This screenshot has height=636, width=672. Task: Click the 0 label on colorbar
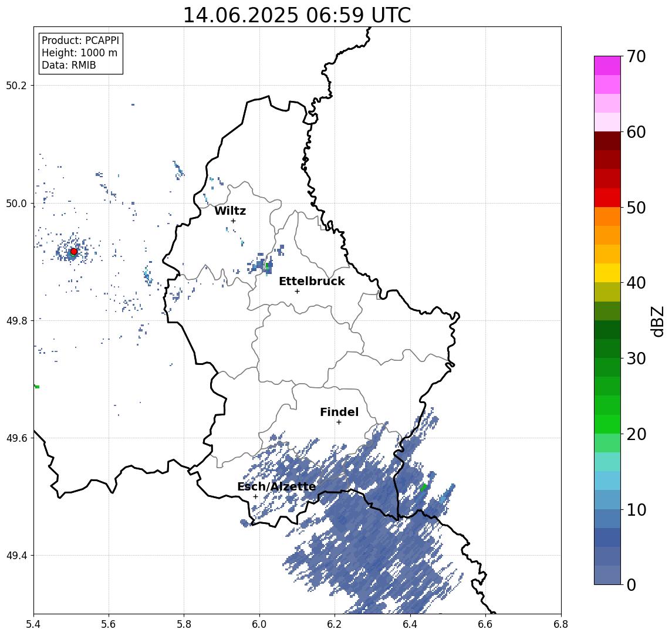pyautogui.click(x=632, y=584)
